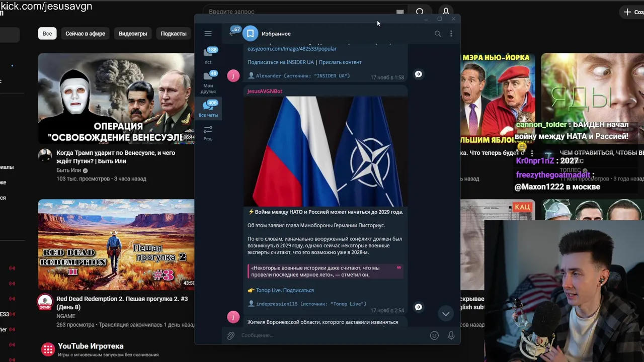Select the Подкасты filter chip
644x362 pixels.
[x=174, y=34]
